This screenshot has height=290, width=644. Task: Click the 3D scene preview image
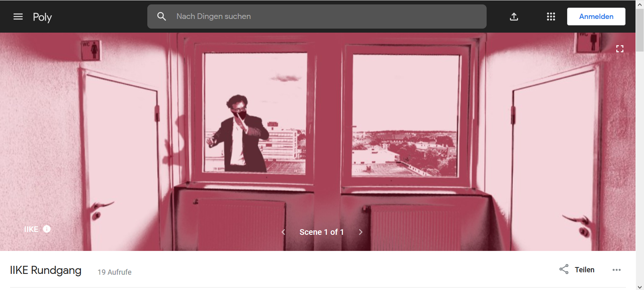318,142
